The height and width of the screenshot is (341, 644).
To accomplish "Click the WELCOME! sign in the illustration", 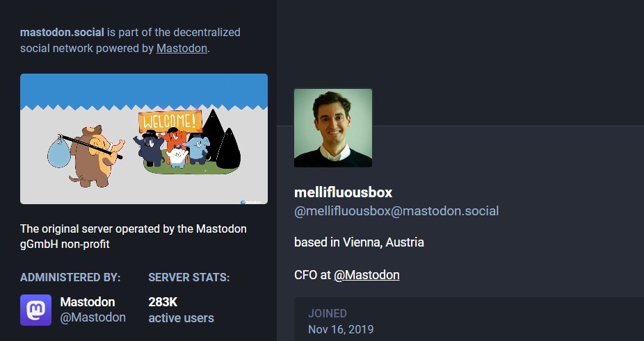I will (x=170, y=121).
